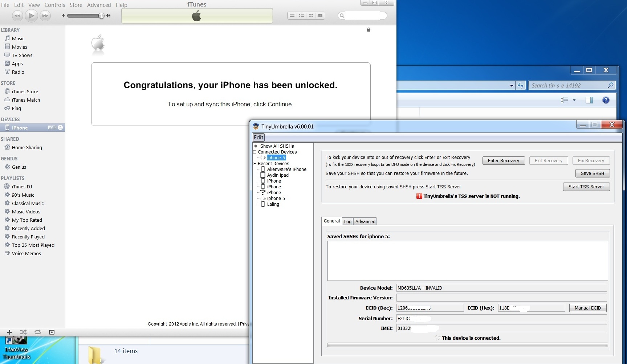The width and height of the screenshot is (627, 364).
Task: Select Apps in iTunes library
Action: [x=17, y=64]
